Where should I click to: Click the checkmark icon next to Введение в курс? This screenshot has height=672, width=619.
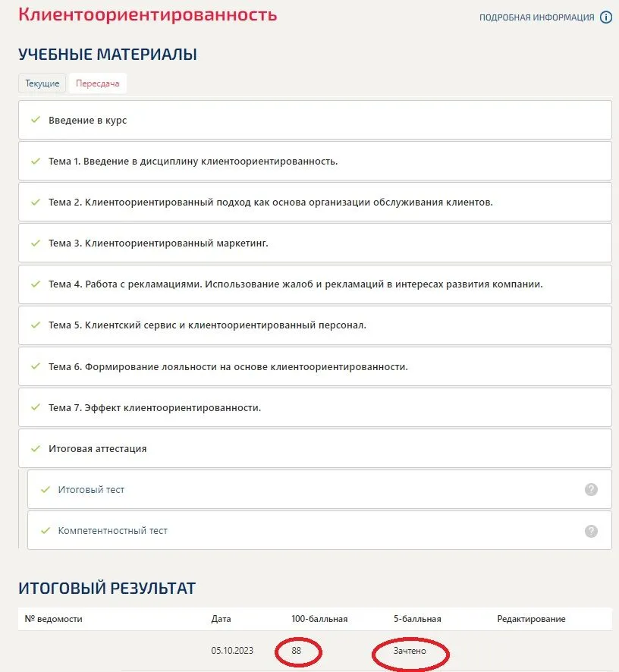point(35,120)
